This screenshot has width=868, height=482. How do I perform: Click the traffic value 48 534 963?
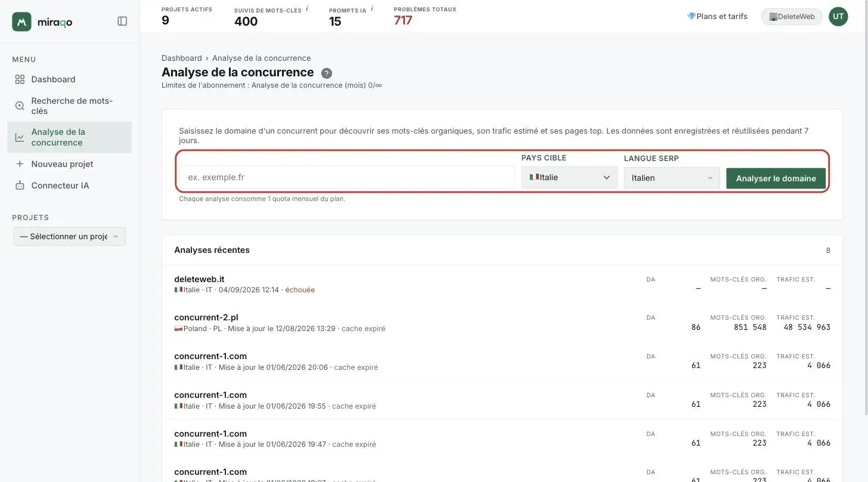[x=807, y=327]
